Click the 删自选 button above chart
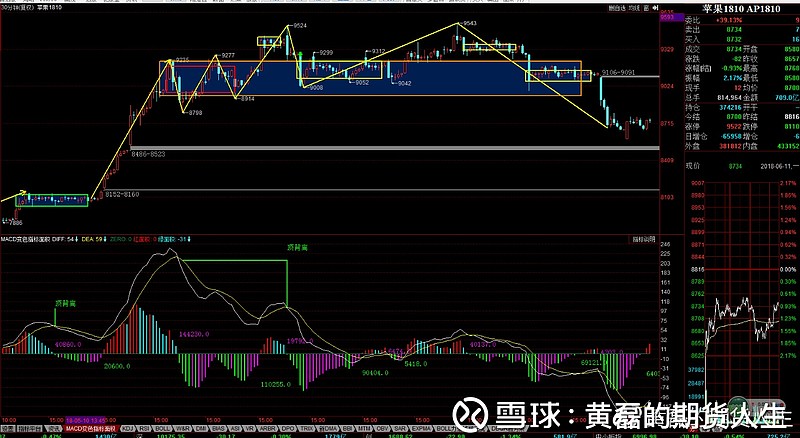 click(x=616, y=8)
